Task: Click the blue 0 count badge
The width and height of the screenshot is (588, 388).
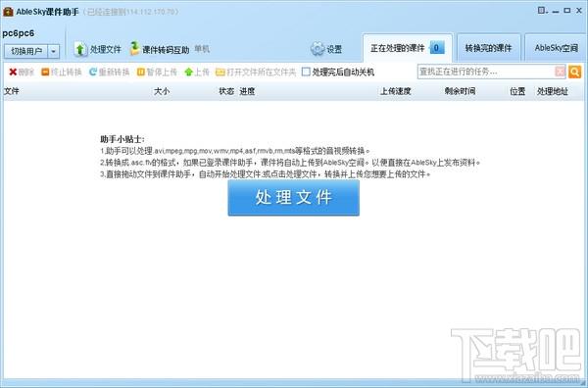Action: coord(436,48)
